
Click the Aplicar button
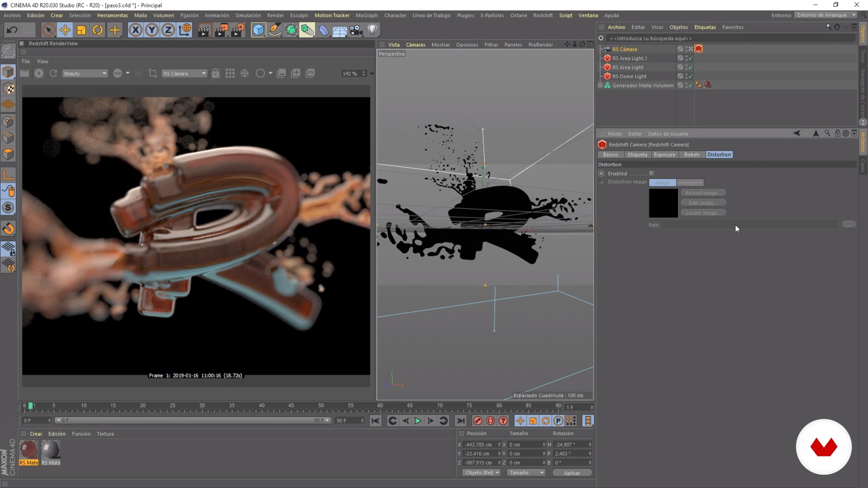click(x=572, y=473)
